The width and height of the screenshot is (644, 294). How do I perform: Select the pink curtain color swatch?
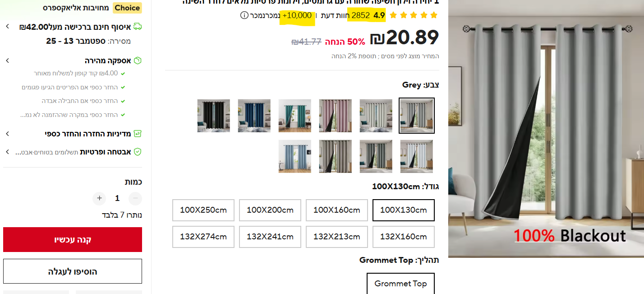[x=336, y=116]
